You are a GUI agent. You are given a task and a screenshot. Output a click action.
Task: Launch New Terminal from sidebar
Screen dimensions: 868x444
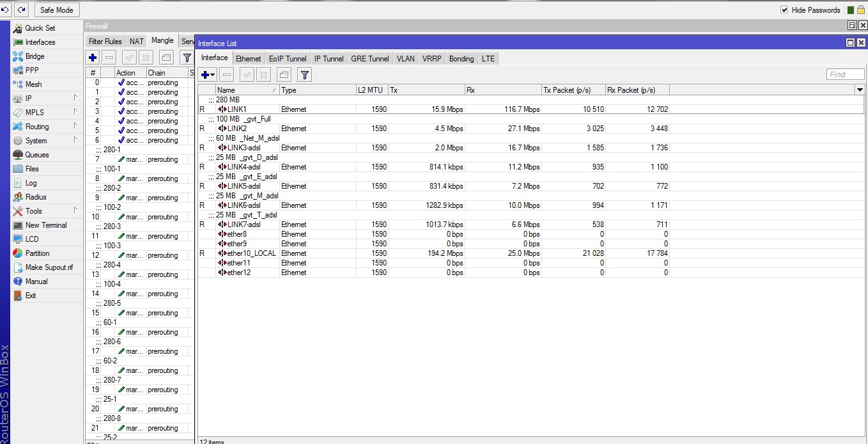click(x=46, y=225)
